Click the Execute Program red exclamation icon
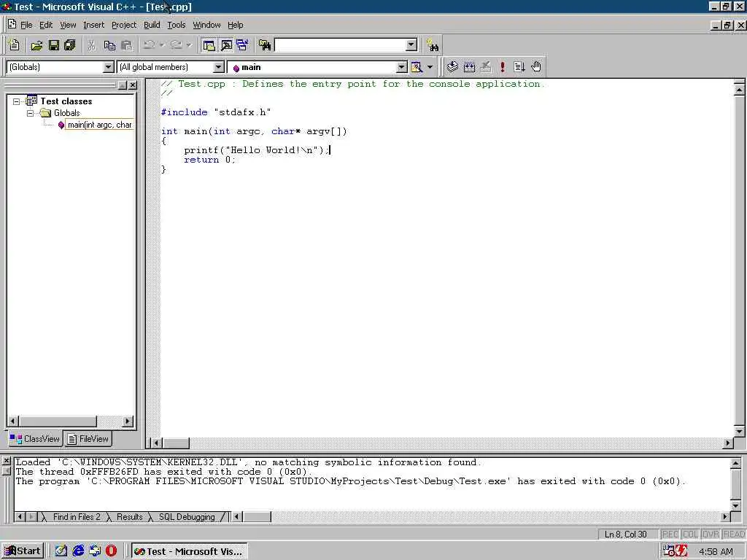This screenshot has width=747, height=560. point(502,67)
